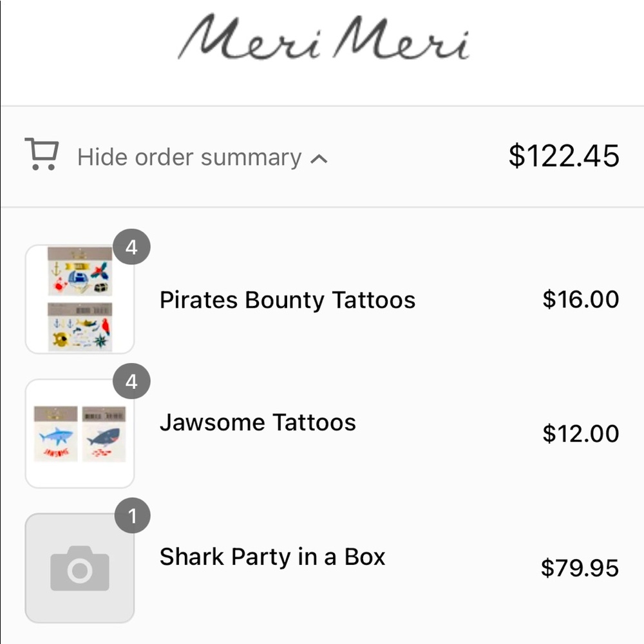Click the $16.00 price for Pirates Bounty Tattoos
The height and width of the screenshot is (644, 644).
[x=580, y=298]
